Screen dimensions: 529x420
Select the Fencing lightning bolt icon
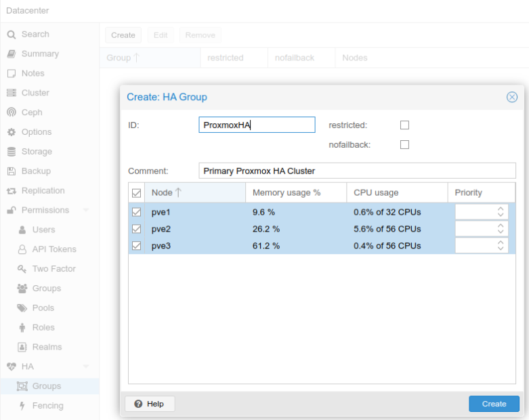point(22,406)
